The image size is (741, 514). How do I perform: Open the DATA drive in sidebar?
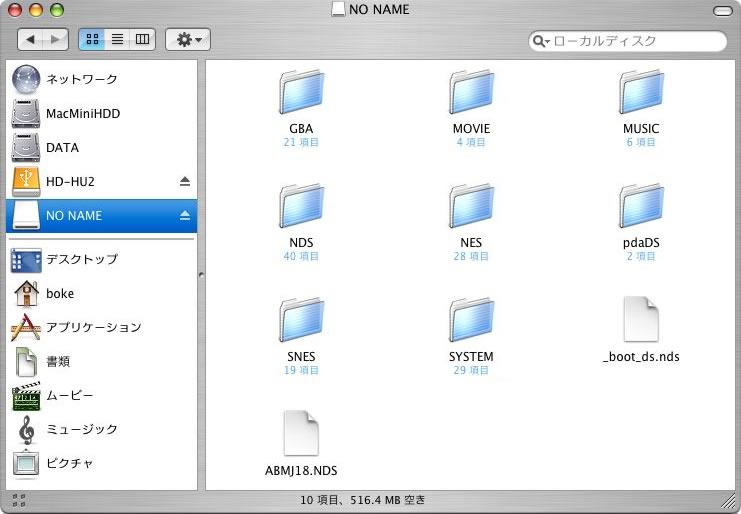click(x=102, y=147)
